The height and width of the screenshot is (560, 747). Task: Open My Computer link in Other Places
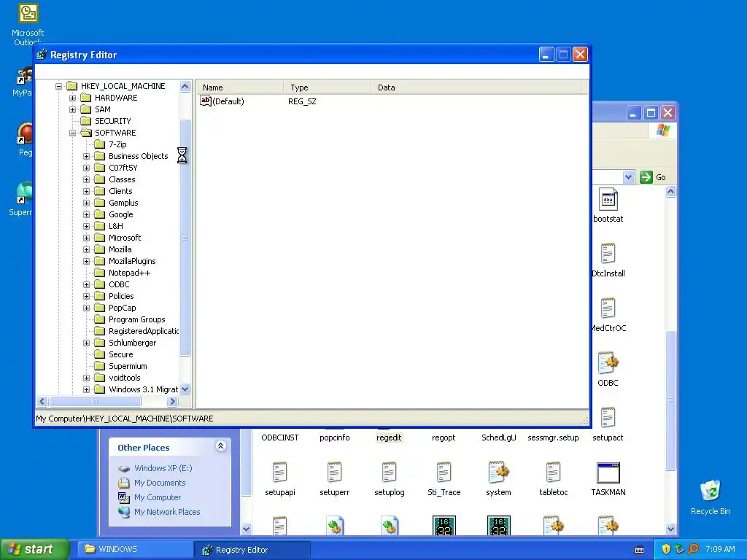pyautogui.click(x=158, y=497)
